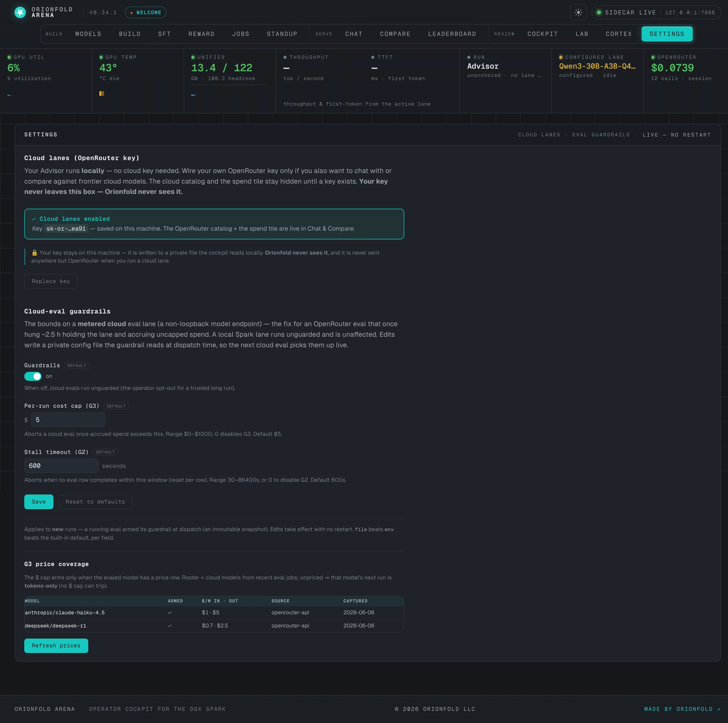Screen dimensions: 728x723
Task: Click the $/M IN · OUT column header
Action: click(220, 601)
